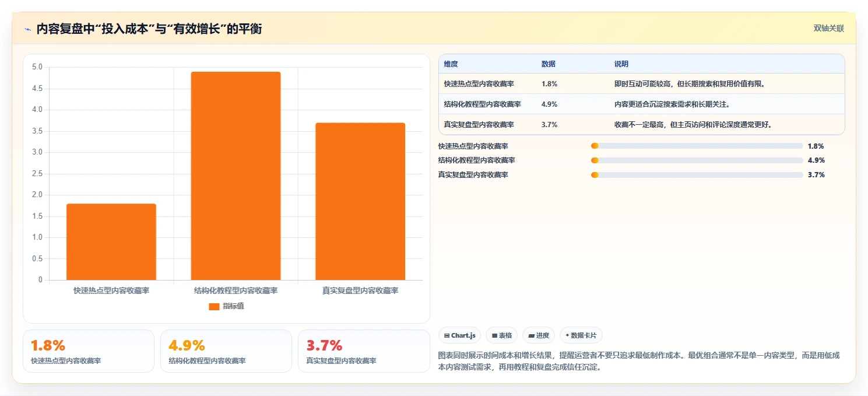Click x-axis label 真实复盘型内容收藏率
The height and width of the screenshot is (396, 868).
[x=360, y=290]
